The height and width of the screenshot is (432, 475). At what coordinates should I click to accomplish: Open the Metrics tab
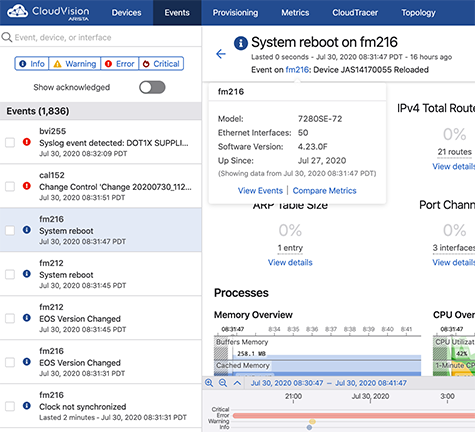tap(295, 13)
